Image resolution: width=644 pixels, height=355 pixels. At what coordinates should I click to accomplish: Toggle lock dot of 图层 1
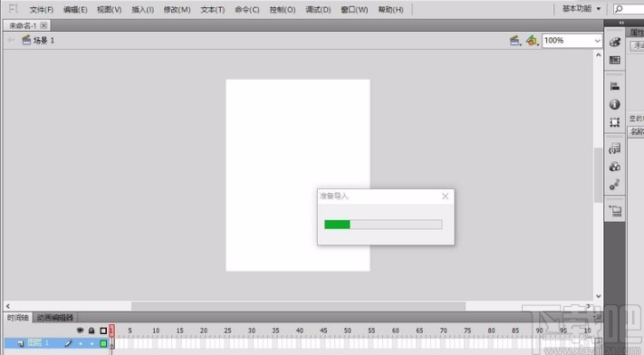[92, 343]
